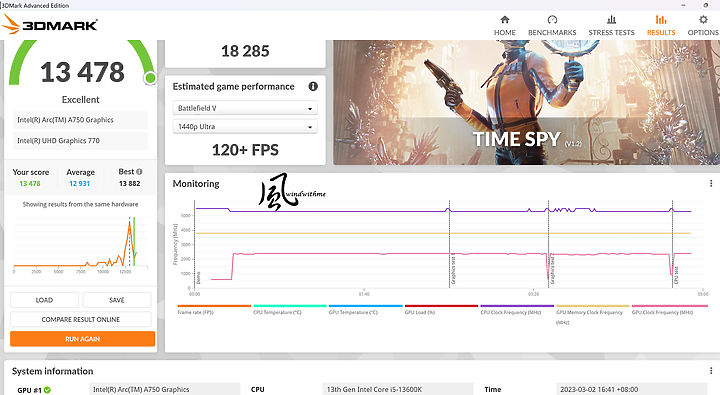Toggle Frame rate (FPS) legend
Image resolution: width=720 pixels, height=395 pixels.
pyautogui.click(x=214, y=310)
